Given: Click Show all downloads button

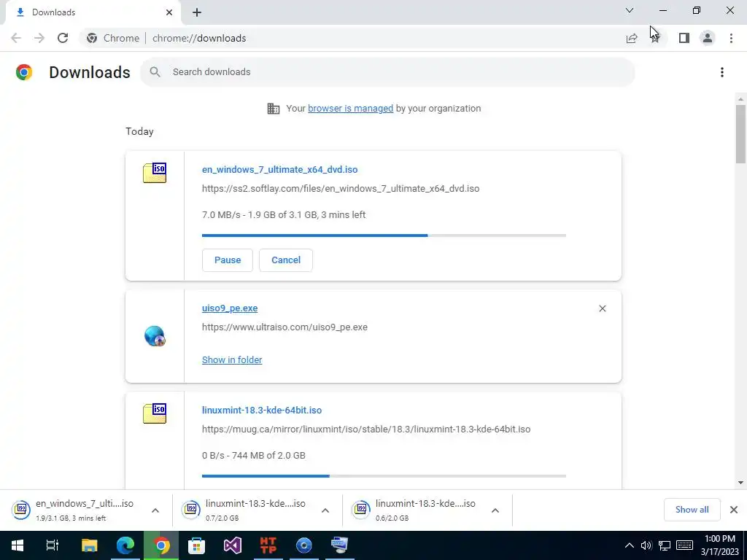Looking at the screenshot, I should tap(692, 510).
